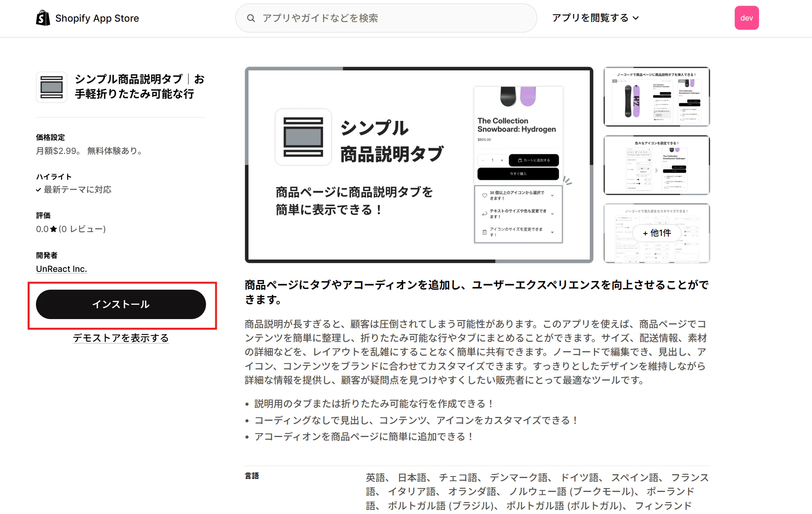Open the UnReact Inc. developer link
Viewport: 812px width, 514px height.
pyautogui.click(x=61, y=269)
